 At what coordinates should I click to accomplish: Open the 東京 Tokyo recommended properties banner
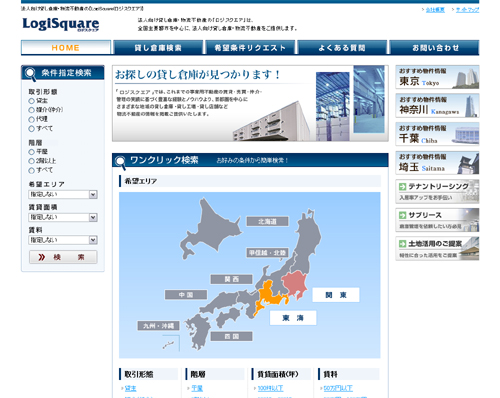437,77
